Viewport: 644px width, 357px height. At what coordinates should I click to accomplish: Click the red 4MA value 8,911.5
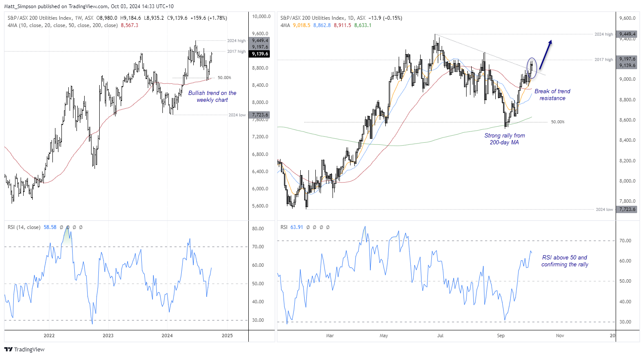(342, 25)
